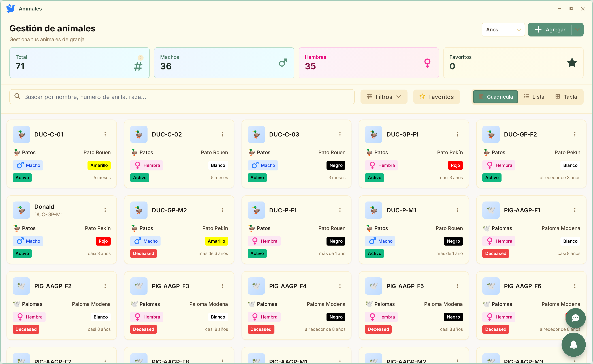Open the chat bubble floating button
Screen dimensions: 593x364
point(575,318)
